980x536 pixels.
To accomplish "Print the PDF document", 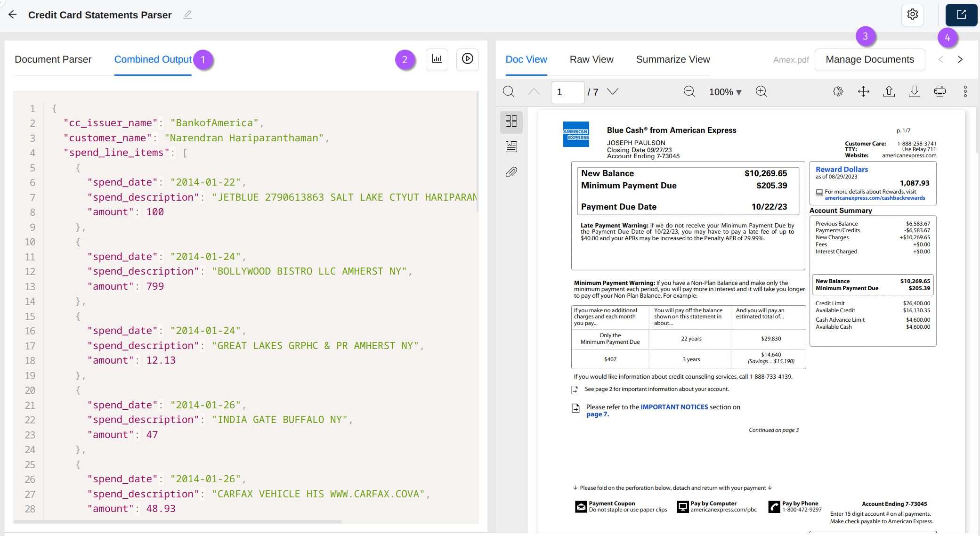I will 940,91.
